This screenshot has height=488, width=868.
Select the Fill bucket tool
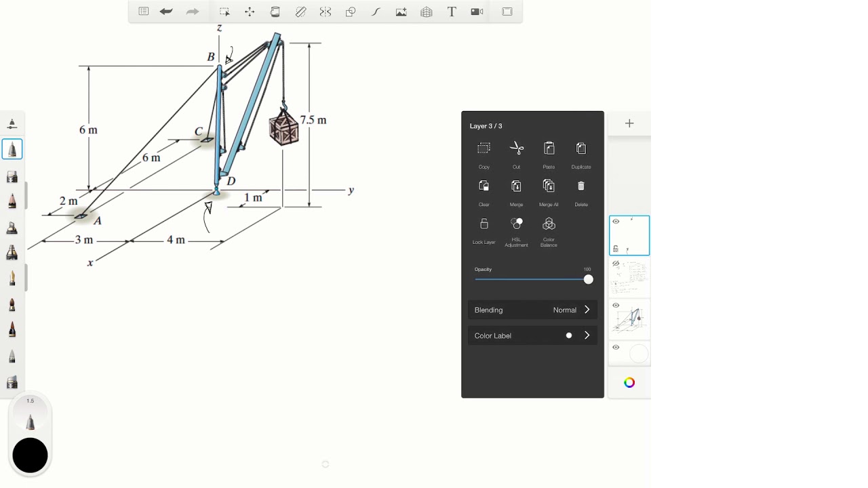click(275, 12)
